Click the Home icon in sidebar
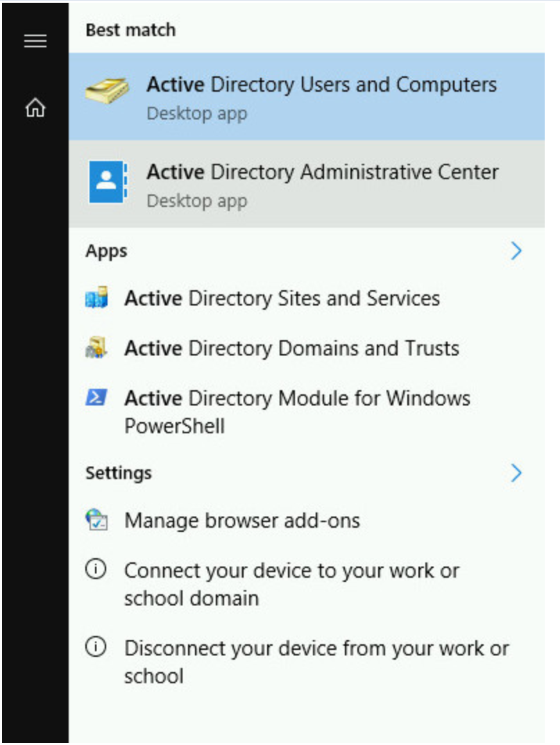 tap(35, 108)
